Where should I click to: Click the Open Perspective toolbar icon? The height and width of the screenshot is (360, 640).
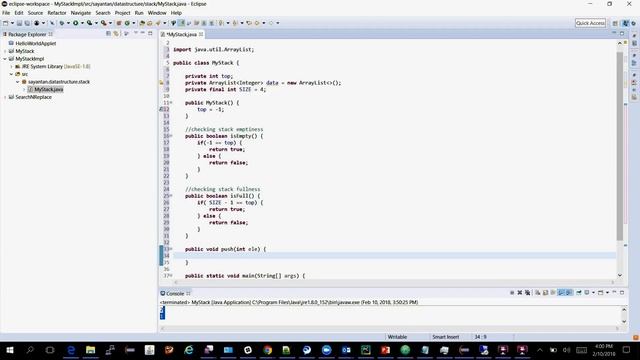click(615, 23)
